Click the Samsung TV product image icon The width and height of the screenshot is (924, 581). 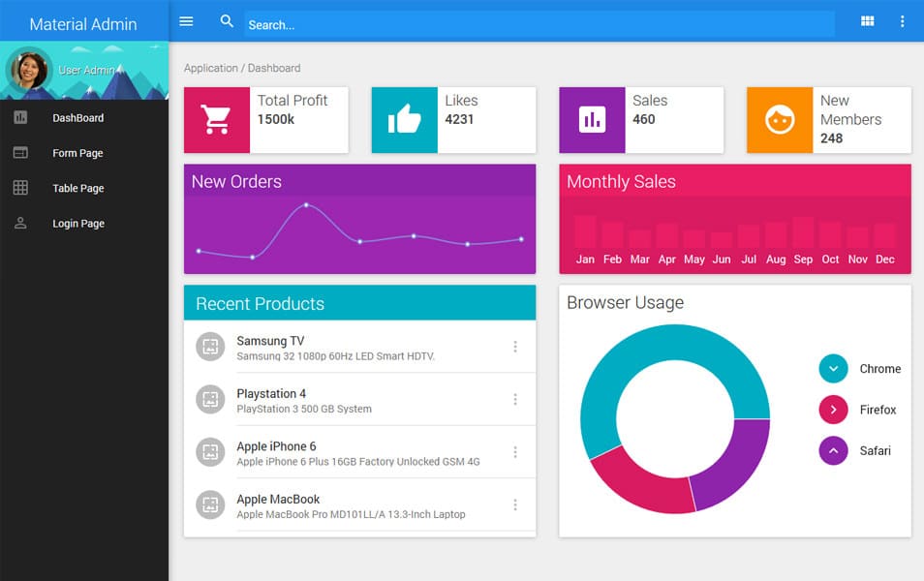[210, 346]
